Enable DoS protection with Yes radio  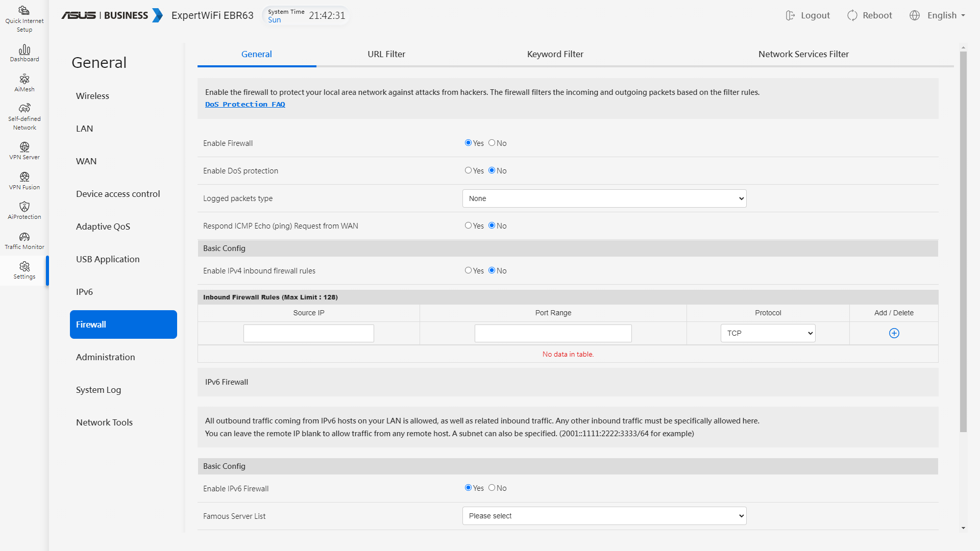(x=468, y=170)
